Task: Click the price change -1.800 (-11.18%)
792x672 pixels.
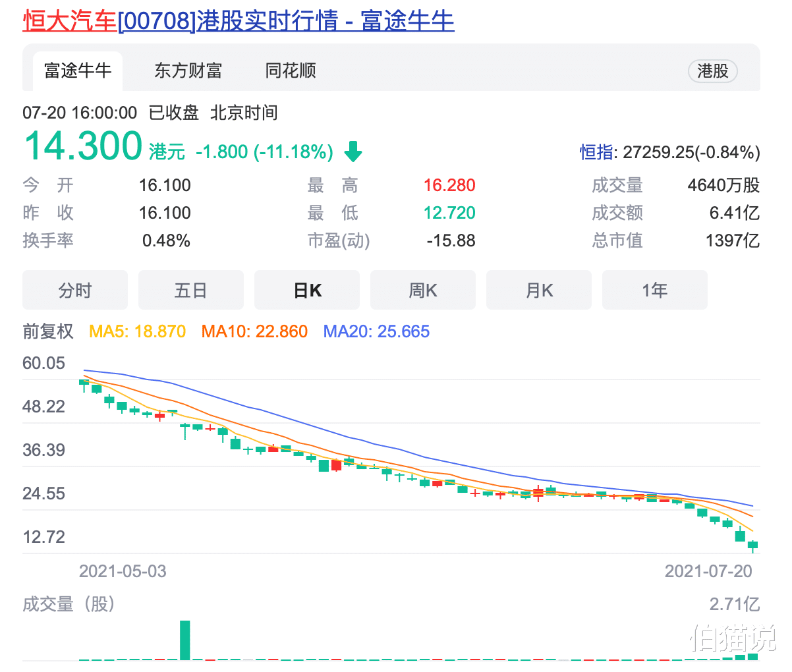Action: coord(264,152)
